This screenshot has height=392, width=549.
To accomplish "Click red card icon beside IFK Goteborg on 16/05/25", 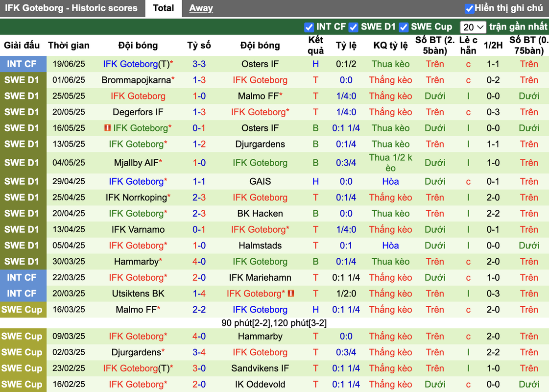I will [107, 128].
